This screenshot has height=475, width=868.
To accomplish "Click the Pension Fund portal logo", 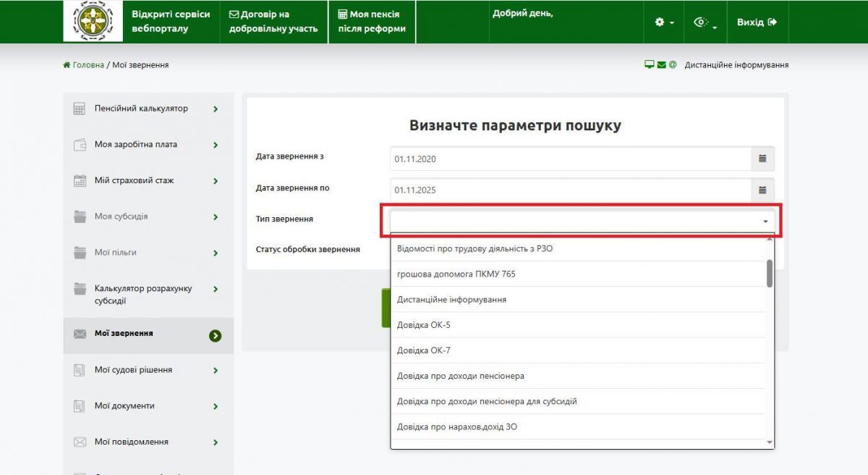I will [93, 22].
